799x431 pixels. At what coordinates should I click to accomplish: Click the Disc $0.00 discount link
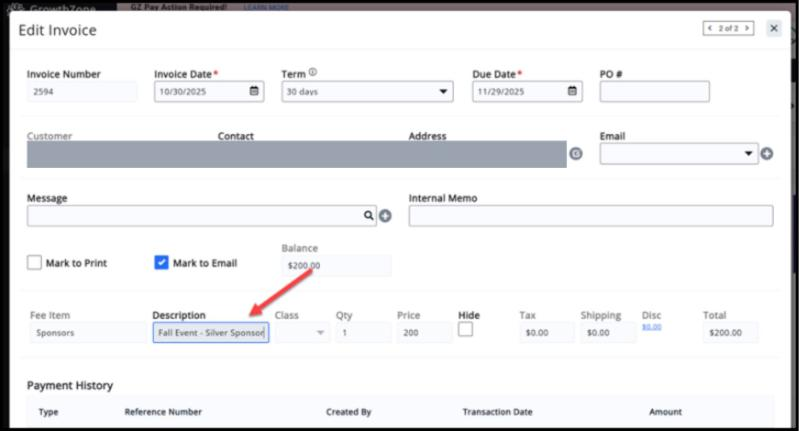(x=651, y=327)
